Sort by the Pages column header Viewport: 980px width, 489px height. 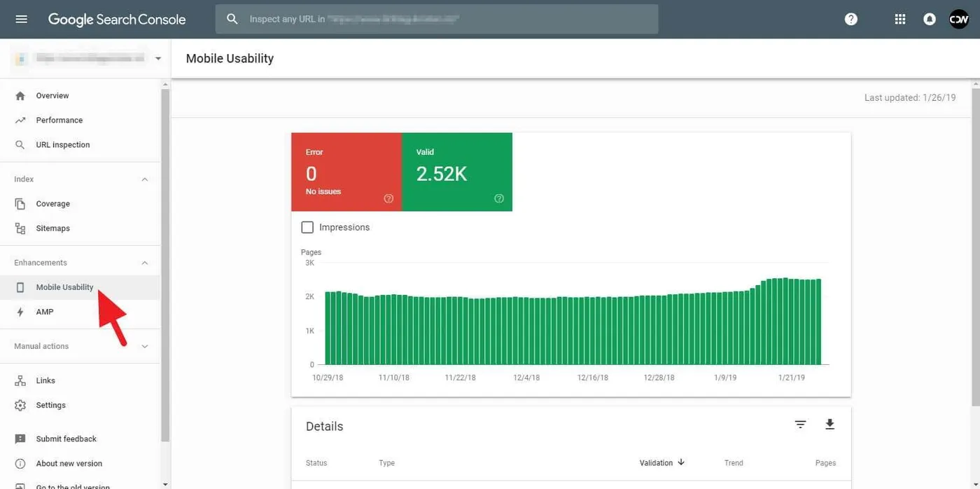[825, 462]
